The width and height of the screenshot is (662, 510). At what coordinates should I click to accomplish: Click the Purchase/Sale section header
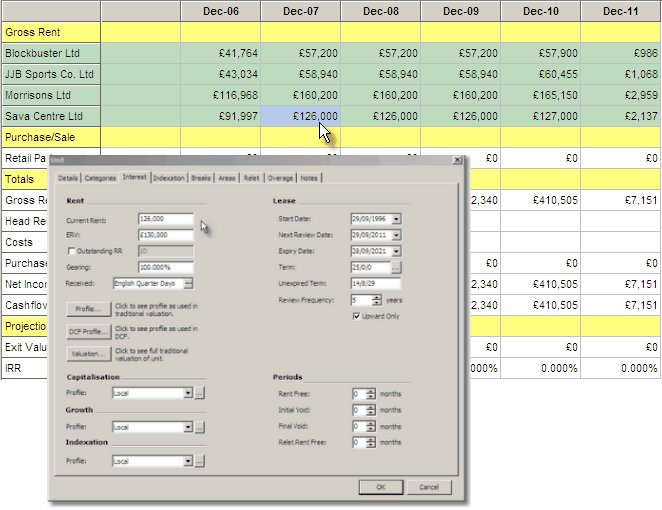pyautogui.click(x=51, y=137)
